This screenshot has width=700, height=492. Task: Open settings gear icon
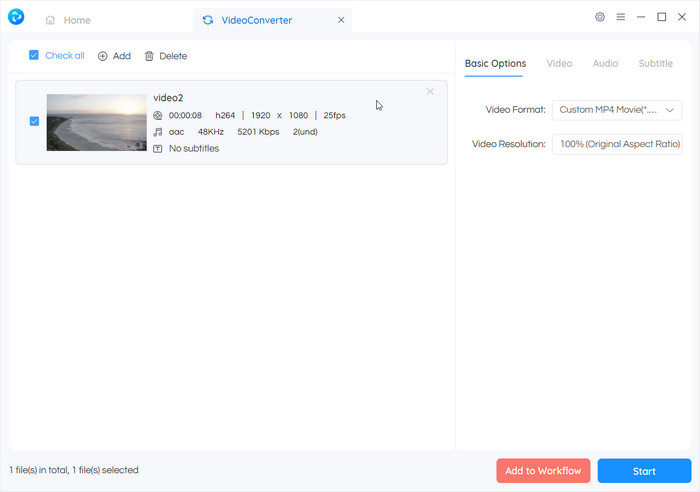click(600, 17)
